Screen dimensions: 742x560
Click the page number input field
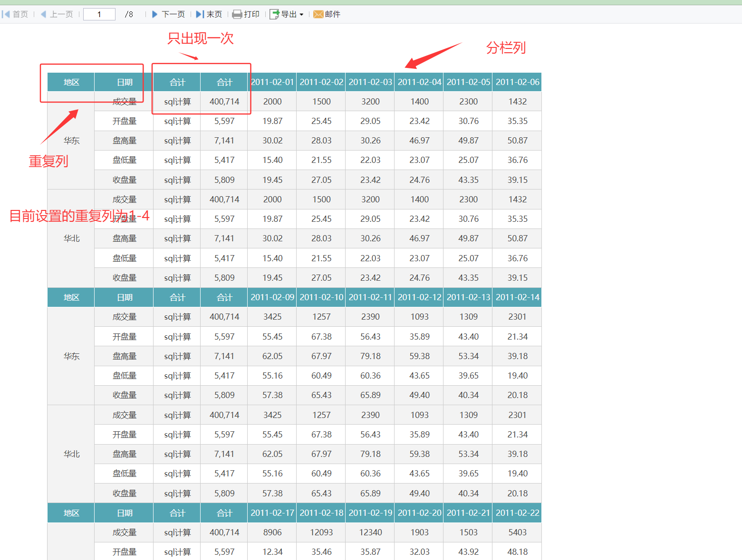point(99,14)
